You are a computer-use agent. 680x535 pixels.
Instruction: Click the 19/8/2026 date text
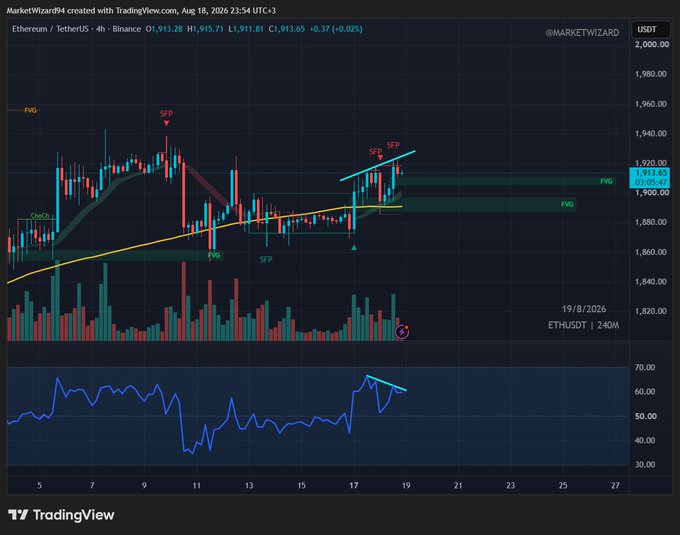(x=584, y=309)
